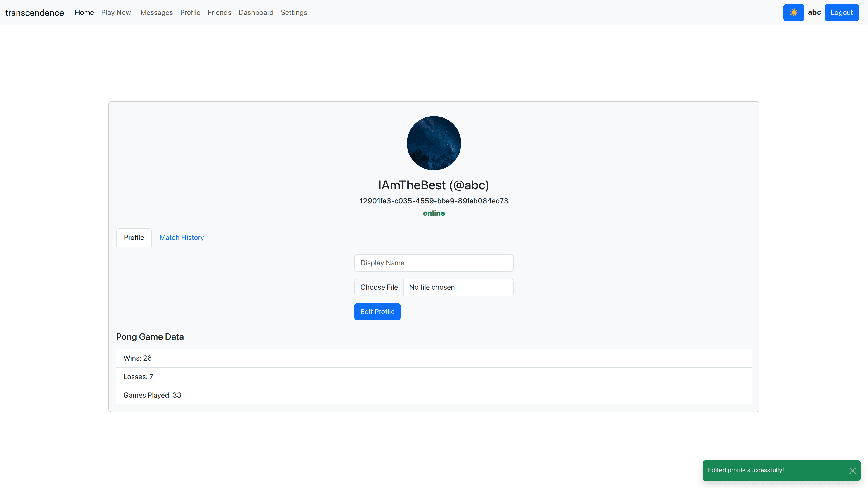Open Messages from the navbar

pyautogui.click(x=156, y=12)
